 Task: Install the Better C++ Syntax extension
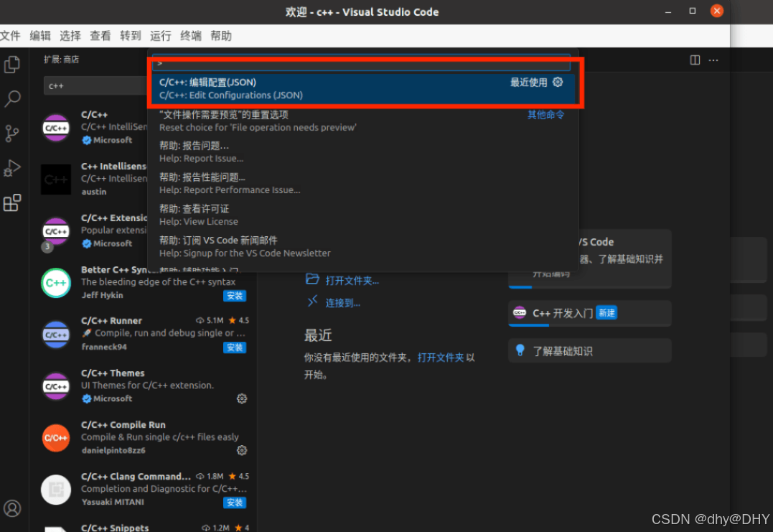pos(235,295)
